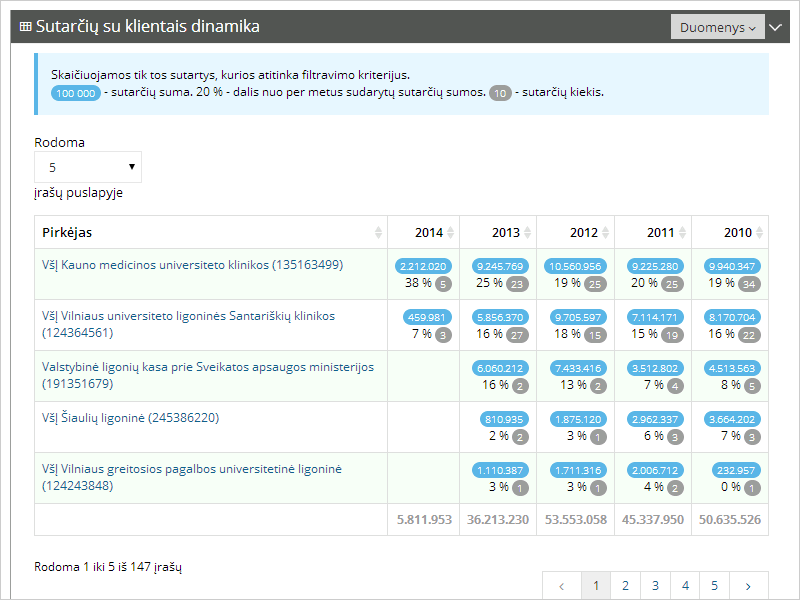Click the gray 10 legend badge in info box
Screen dimensions: 800x600
tap(501, 93)
